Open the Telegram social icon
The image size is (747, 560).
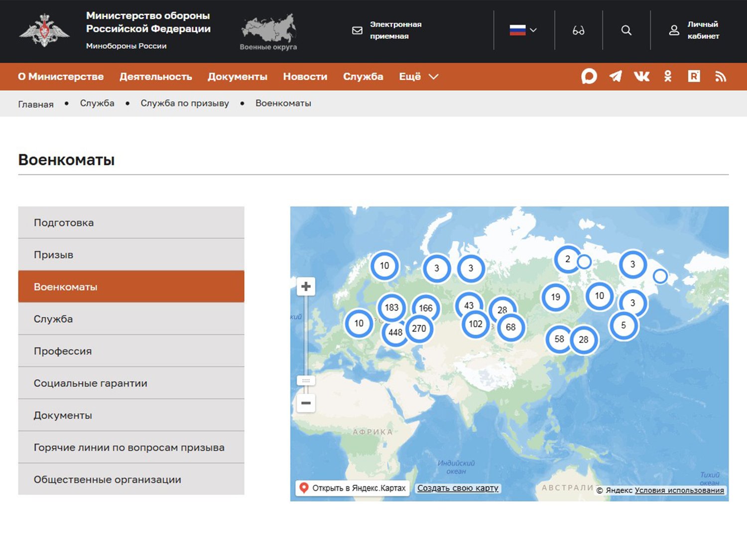616,76
